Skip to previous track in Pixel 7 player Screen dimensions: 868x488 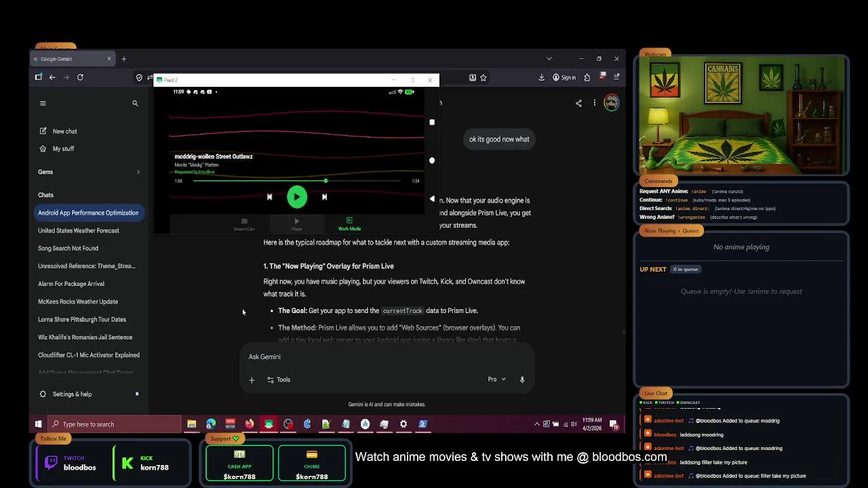tap(269, 197)
